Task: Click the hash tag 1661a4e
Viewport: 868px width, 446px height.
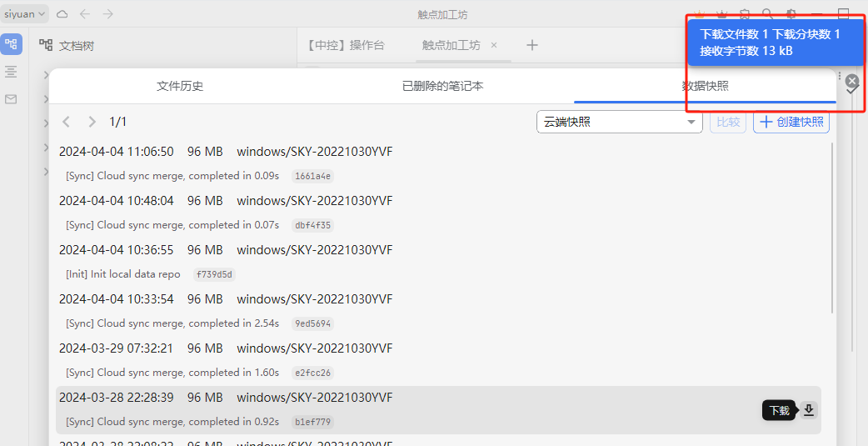Action: (x=312, y=176)
